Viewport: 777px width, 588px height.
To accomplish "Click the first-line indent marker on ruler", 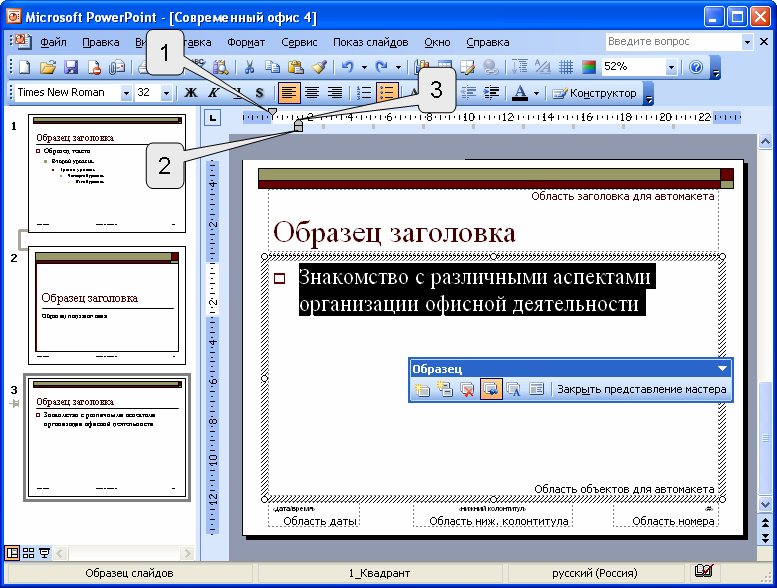I will pyautogui.click(x=272, y=112).
